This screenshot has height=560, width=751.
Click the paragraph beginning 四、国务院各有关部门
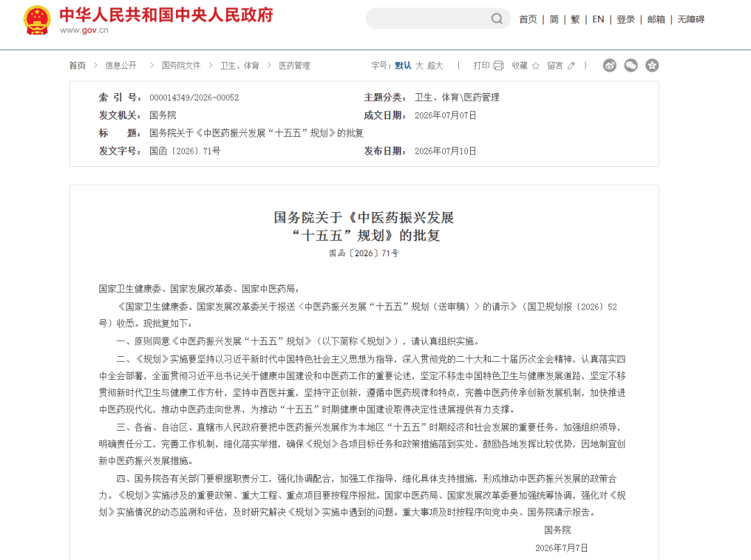coord(362,495)
